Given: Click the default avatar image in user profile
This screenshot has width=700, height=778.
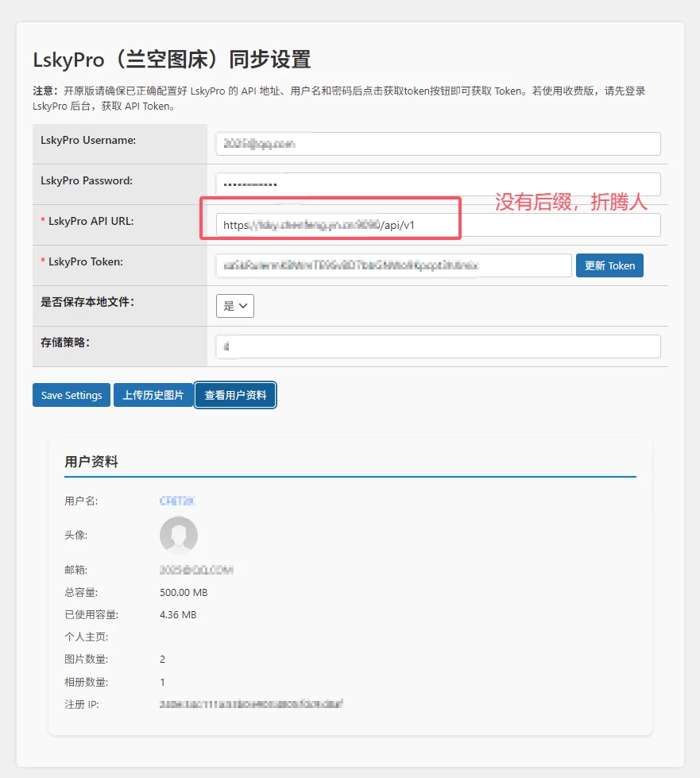Looking at the screenshot, I should click(178, 535).
